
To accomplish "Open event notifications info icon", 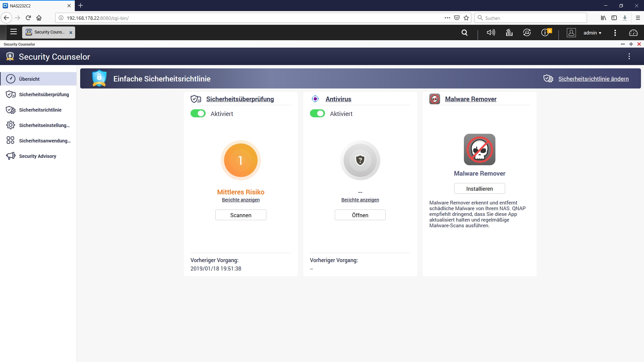I will [545, 33].
